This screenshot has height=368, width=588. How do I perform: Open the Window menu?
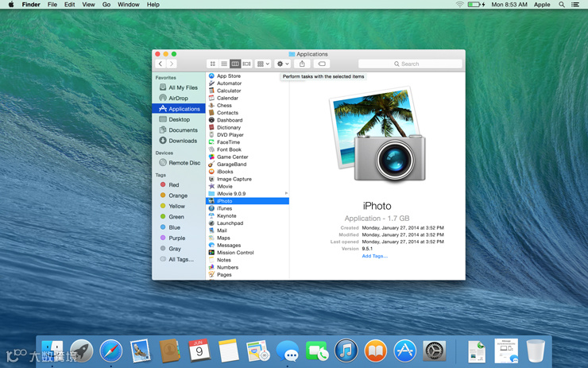(x=128, y=5)
